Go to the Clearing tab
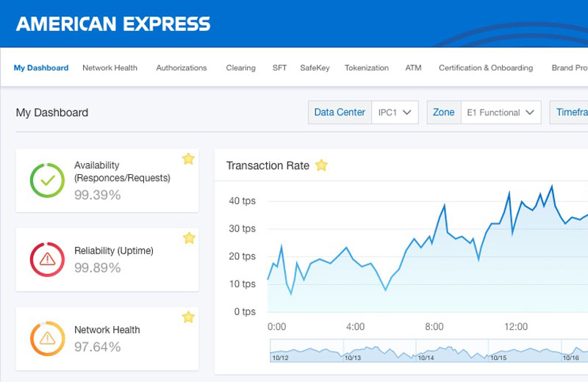 241,68
